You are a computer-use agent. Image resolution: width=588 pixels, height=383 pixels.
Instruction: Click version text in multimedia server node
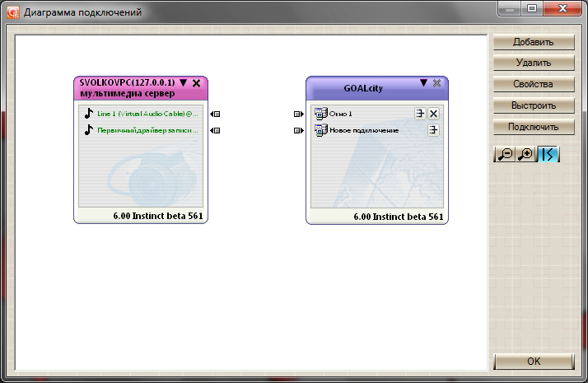[x=158, y=216]
